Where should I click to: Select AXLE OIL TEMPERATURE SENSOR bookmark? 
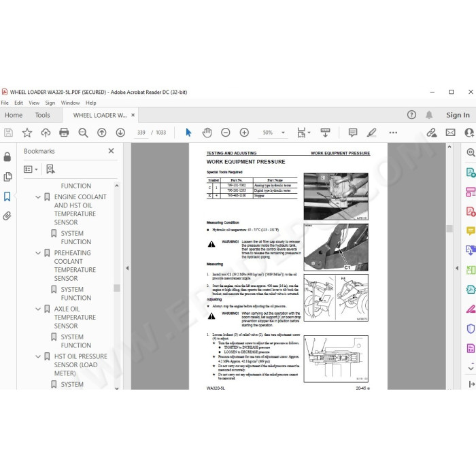point(75,318)
